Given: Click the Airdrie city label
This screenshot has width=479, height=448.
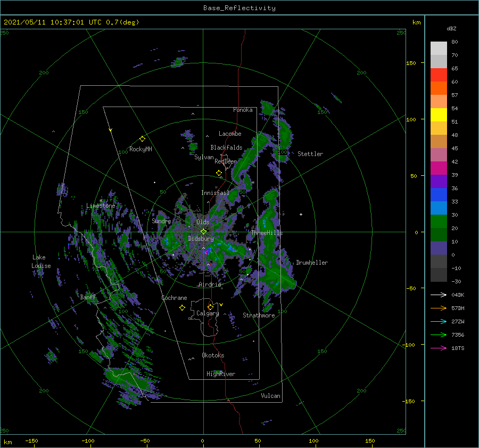Looking at the screenshot, I should pyautogui.click(x=210, y=284).
